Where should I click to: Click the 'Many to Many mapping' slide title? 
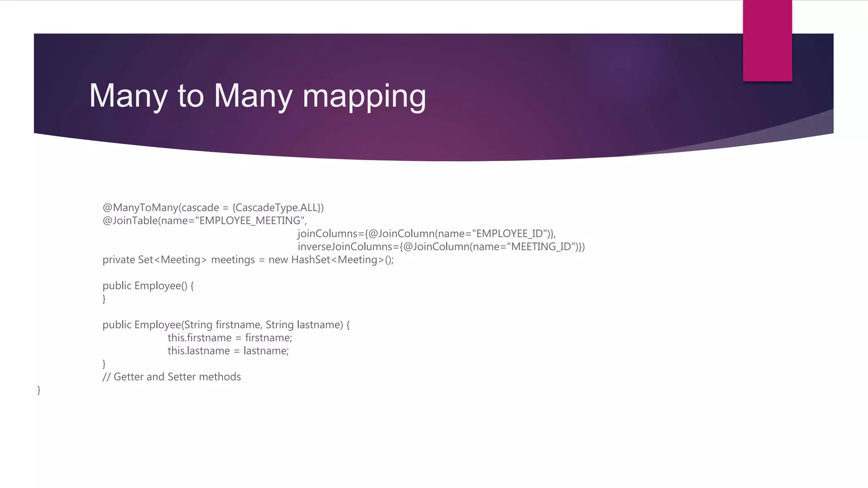point(257,96)
